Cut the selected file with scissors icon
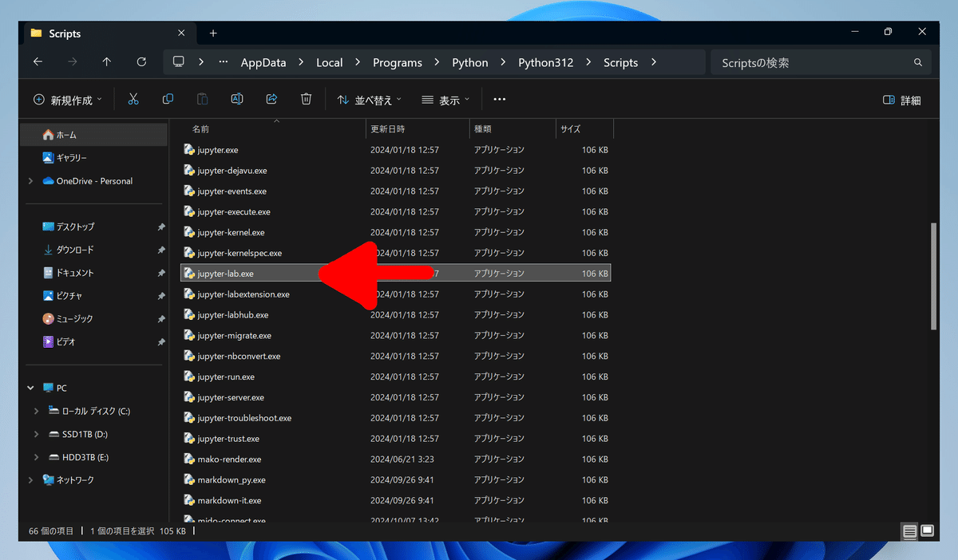 pos(133,99)
